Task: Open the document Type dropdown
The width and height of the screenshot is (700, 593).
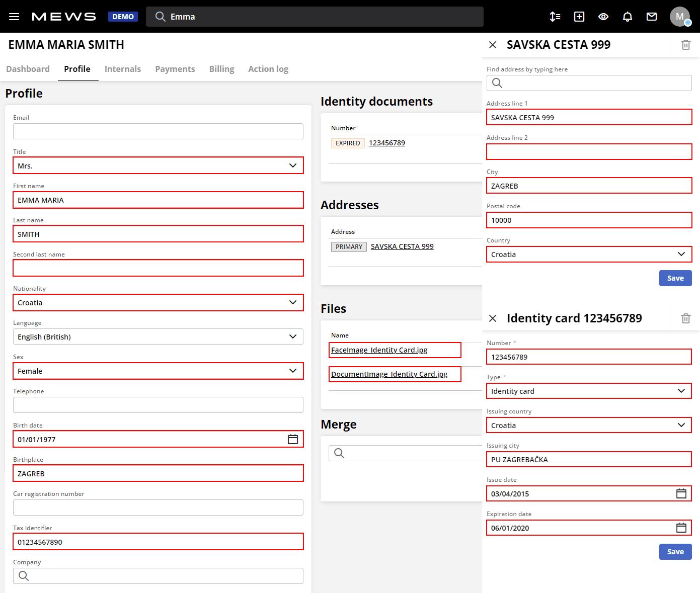Action: pyautogui.click(x=681, y=391)
